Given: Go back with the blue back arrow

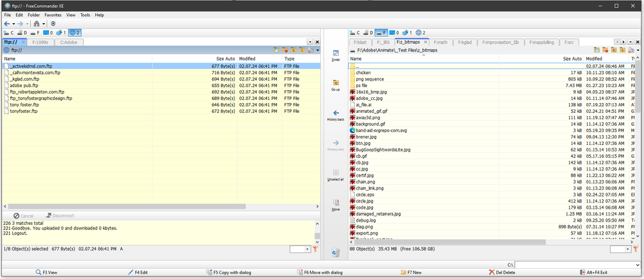Looking at the screenshot, I should tap(6, 24).
